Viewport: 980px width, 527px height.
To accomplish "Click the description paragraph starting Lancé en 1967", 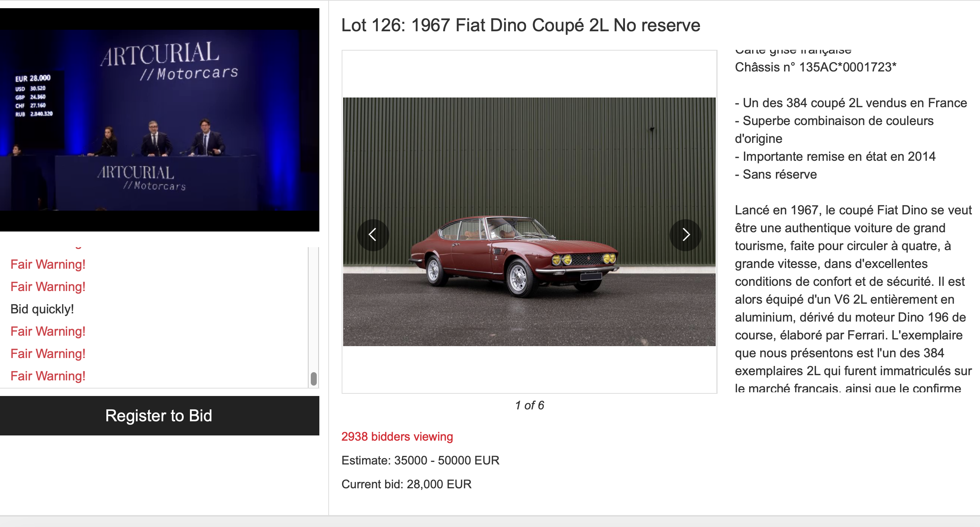I will point(853,299).
